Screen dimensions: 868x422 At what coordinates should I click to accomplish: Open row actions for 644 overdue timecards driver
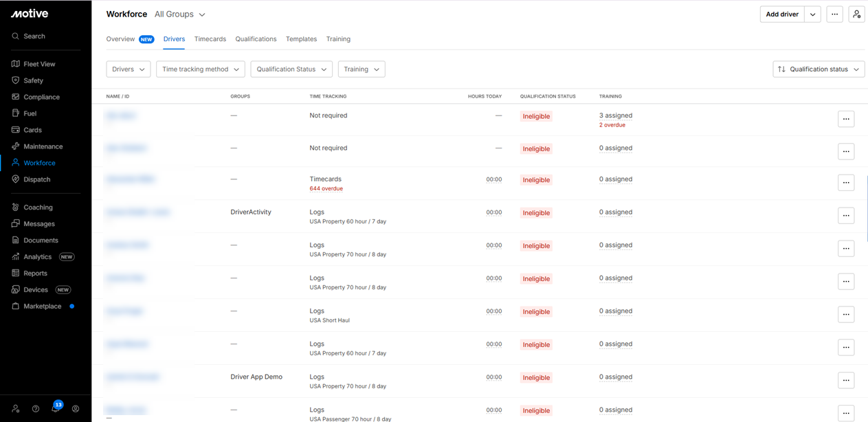pos(846,183)
